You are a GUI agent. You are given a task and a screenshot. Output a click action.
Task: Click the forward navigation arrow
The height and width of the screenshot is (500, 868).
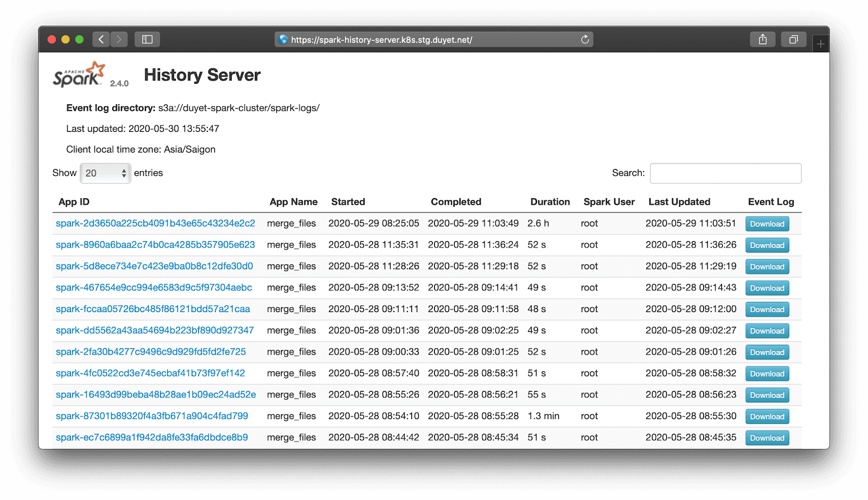pyautogui.click(x=119, y=39)
